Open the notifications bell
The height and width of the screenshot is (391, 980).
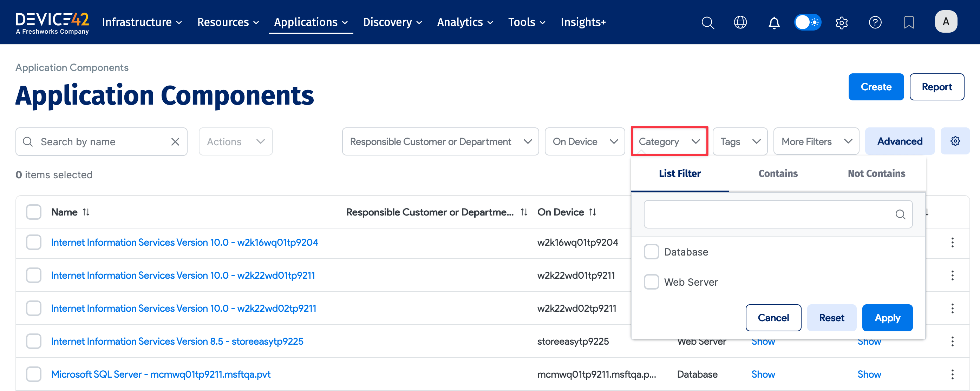coord(774,22)
